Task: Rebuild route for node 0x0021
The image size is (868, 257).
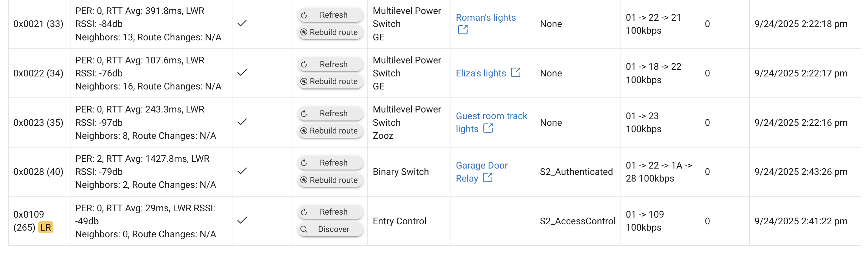Action: [330, 32]
